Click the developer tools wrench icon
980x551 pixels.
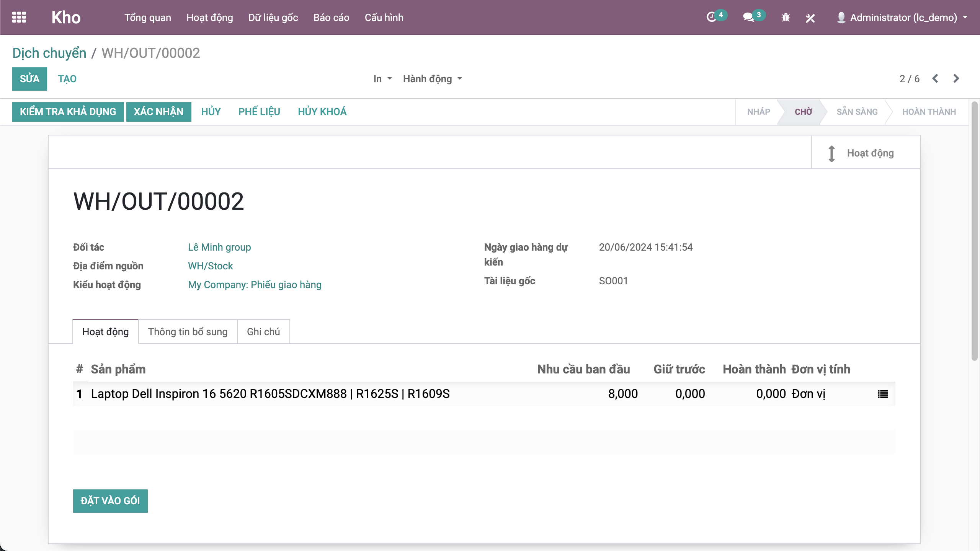(810, 18)
